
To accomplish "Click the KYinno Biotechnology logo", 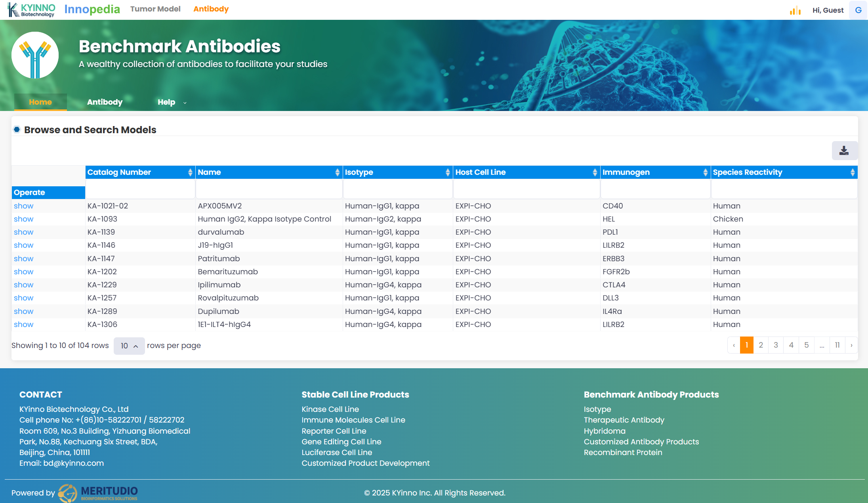I will point(32,10).
